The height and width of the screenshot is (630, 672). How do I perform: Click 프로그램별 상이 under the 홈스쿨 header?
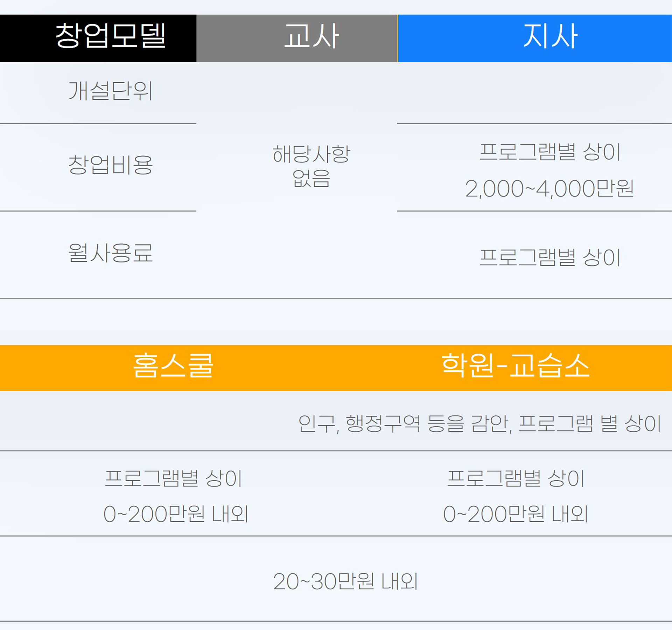[173, 478]
